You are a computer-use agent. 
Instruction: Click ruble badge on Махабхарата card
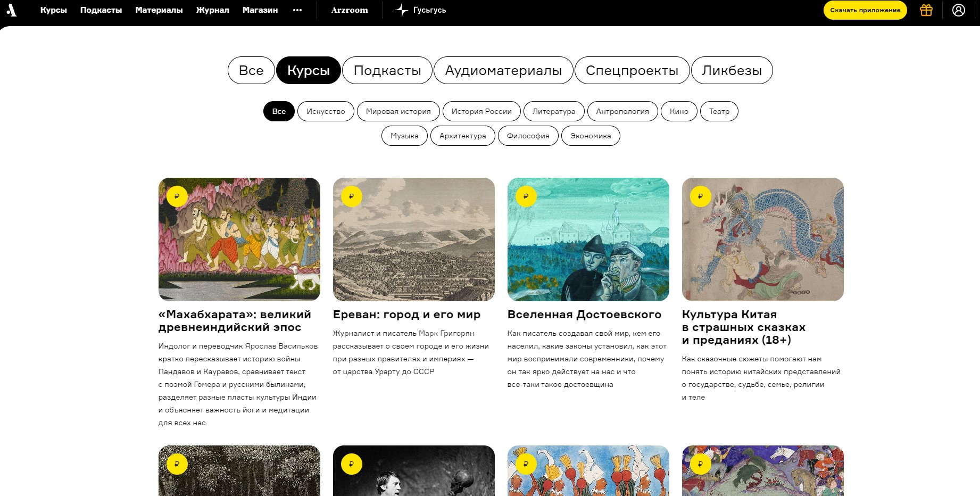(177, 196)
